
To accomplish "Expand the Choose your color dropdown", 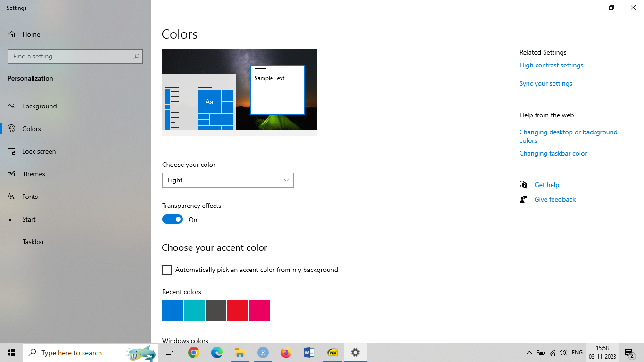I will coord(228,180).
